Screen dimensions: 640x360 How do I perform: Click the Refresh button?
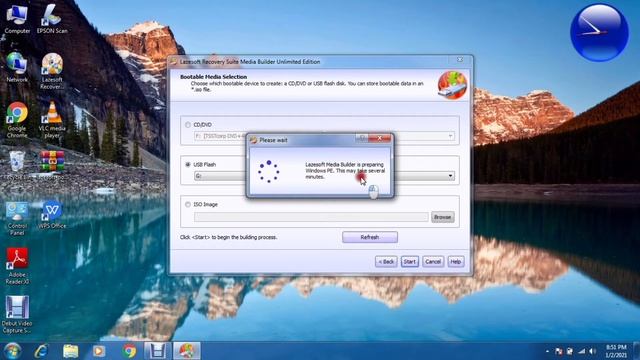tap(370, 237)
